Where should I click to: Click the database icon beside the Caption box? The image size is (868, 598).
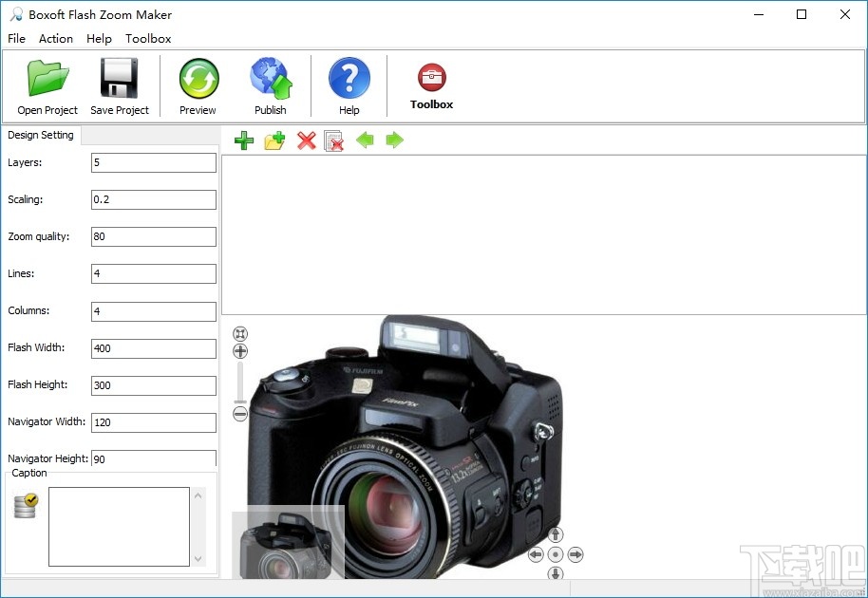pos(25,505)
